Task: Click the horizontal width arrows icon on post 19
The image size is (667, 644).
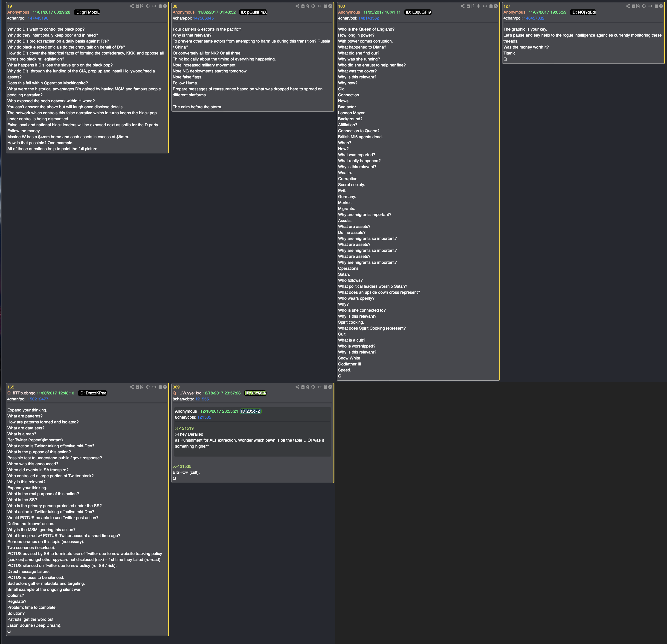Action: pyautogui.click(x=154, y=6)
